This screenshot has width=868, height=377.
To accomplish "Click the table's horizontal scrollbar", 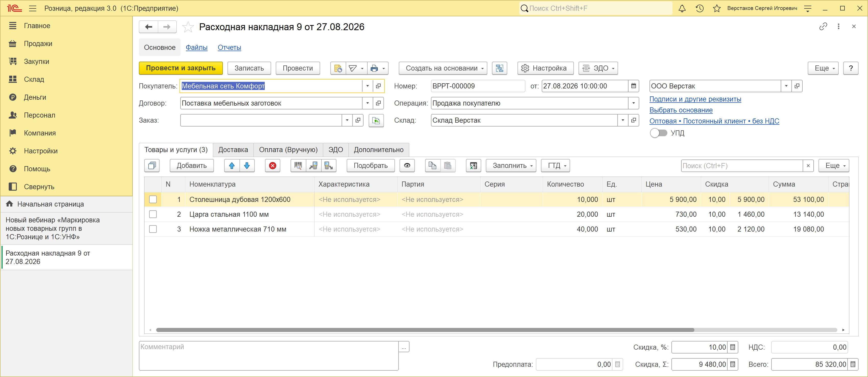I will pyautogui.click(x=425, y=330).
